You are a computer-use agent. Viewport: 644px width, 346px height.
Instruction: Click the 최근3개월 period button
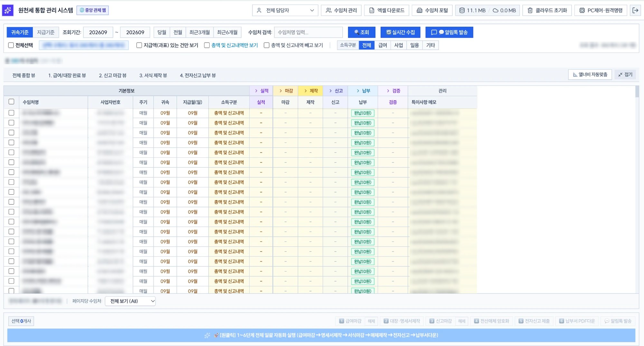(x=200, y=32)
